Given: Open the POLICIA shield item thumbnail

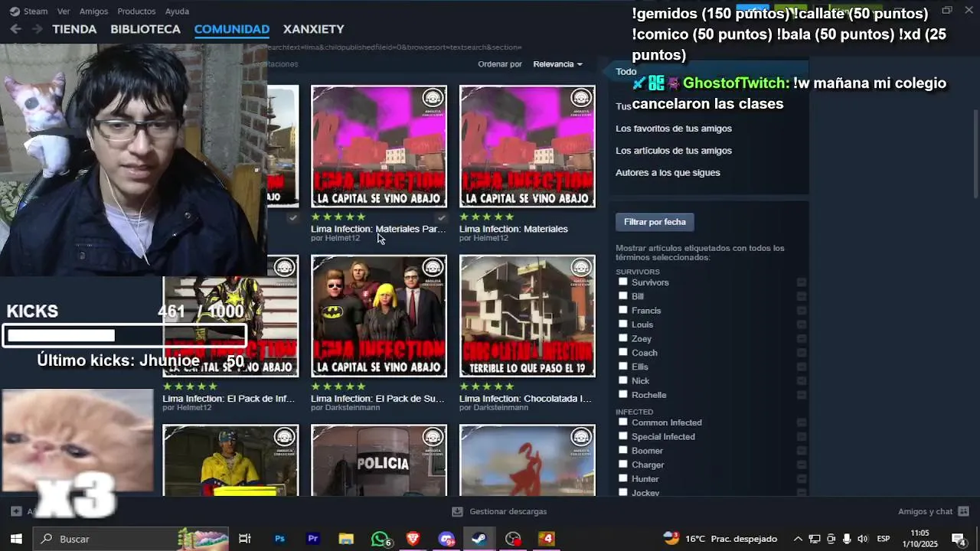Looking at the screenshot, I should point(379,461).
